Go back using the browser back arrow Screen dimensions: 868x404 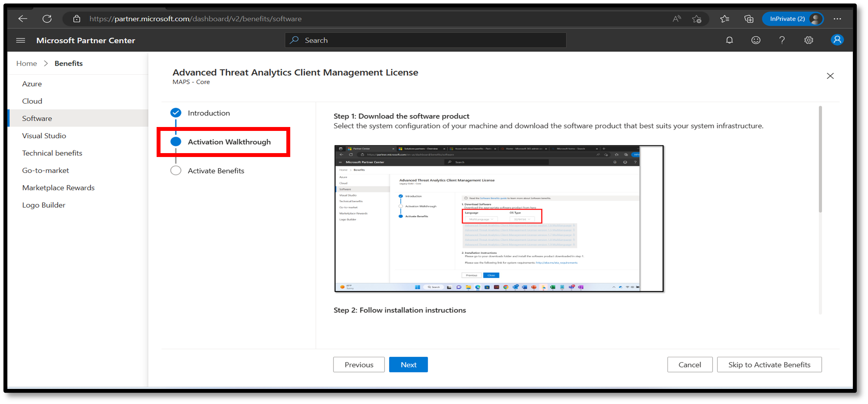coord(23,19)
